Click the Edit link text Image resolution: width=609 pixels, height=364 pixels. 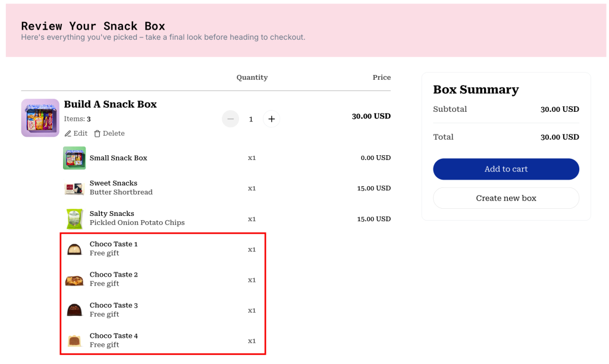tap(80, 134)
